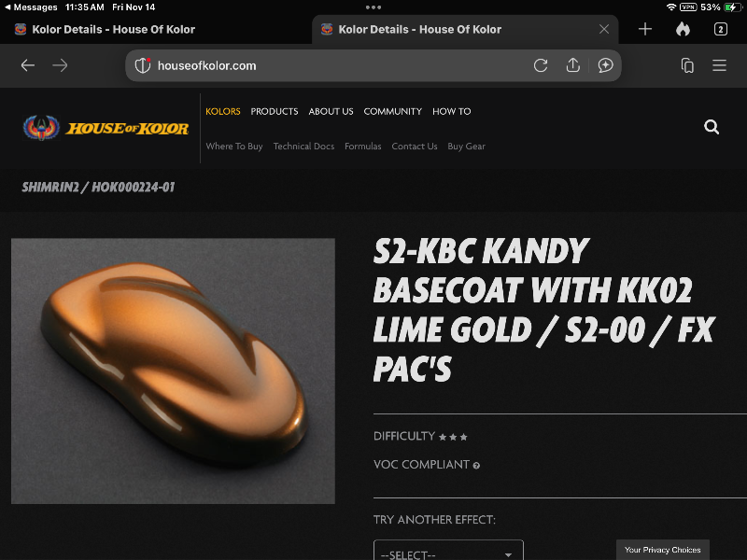Open the tab count switcher
The width and height of the screenshot is (747, 560).
pos(720,29)
